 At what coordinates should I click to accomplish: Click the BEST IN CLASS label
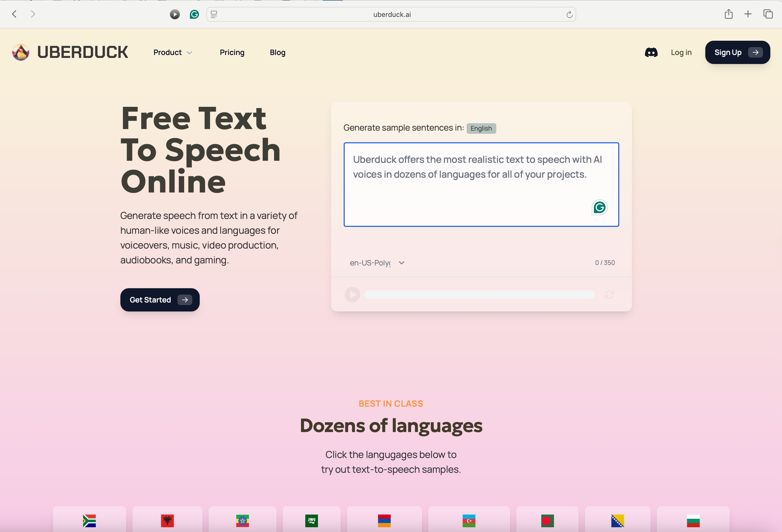tap(391, 403)
